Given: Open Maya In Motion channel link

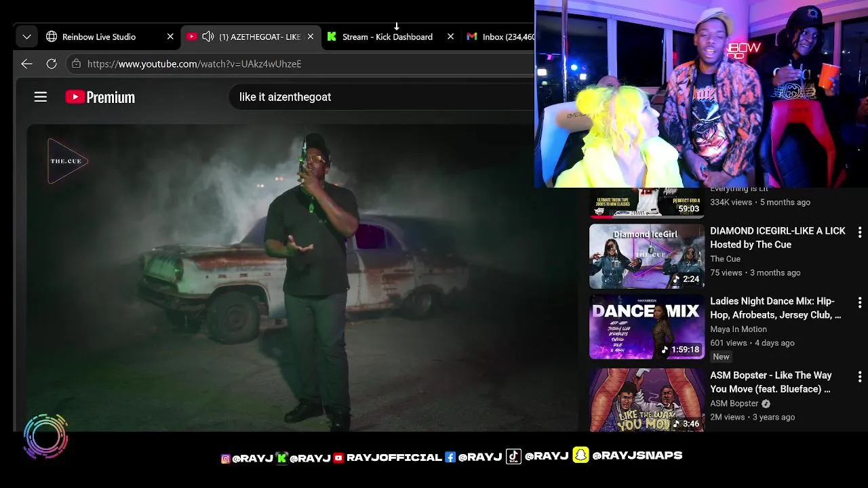Looking at the screenshot, I should pos(738,329).
